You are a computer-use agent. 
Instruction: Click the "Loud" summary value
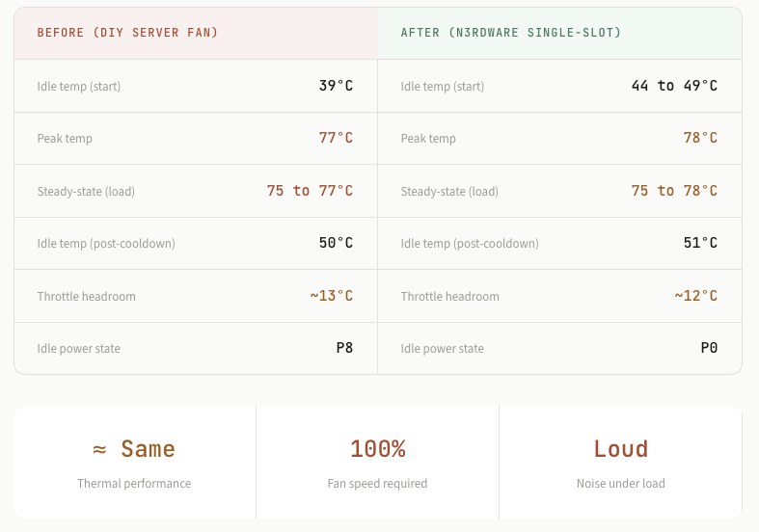coord(621,449)
